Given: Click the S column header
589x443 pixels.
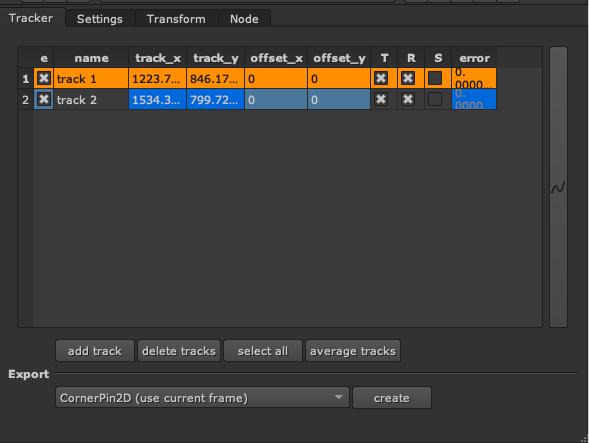Looking at the screenshot, I should click(x=438, y=58).
